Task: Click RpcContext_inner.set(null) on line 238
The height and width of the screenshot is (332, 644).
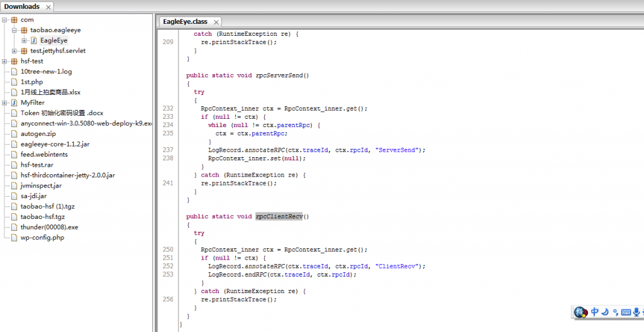Action: [x=257, y=158]
